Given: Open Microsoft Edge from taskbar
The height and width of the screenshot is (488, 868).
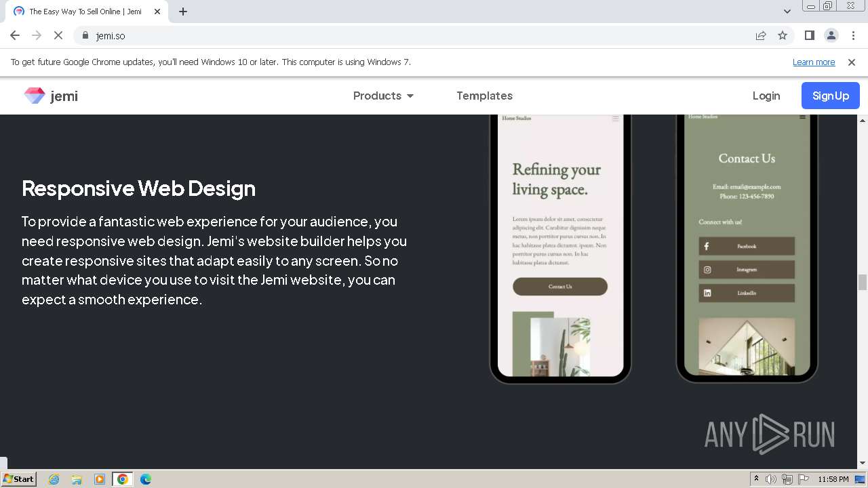Looking at the screenshot, I should [x=146, y=479].
